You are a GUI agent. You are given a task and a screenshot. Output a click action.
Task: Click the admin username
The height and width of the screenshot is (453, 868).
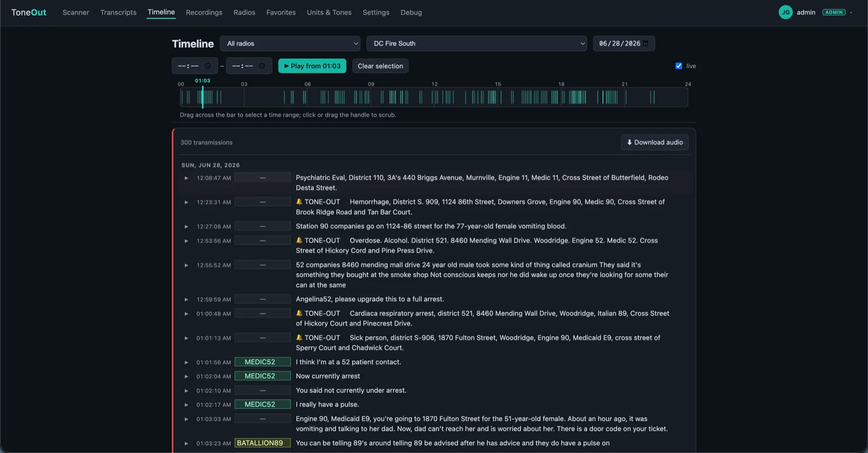[x=806, y=12]
